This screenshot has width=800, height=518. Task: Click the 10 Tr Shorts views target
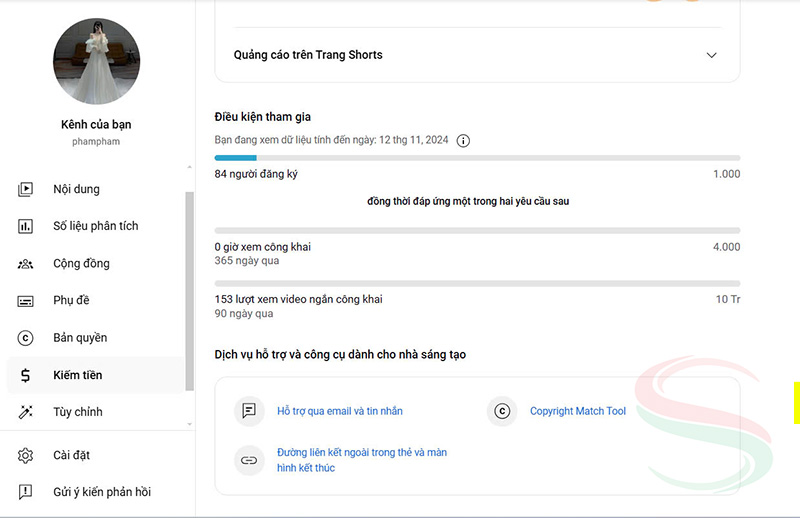coord(728,299)
